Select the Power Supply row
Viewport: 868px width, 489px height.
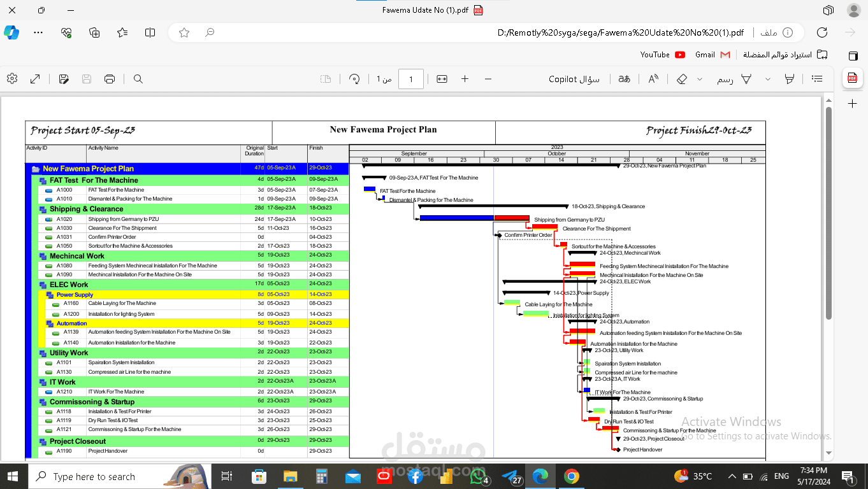coord(197,295)
